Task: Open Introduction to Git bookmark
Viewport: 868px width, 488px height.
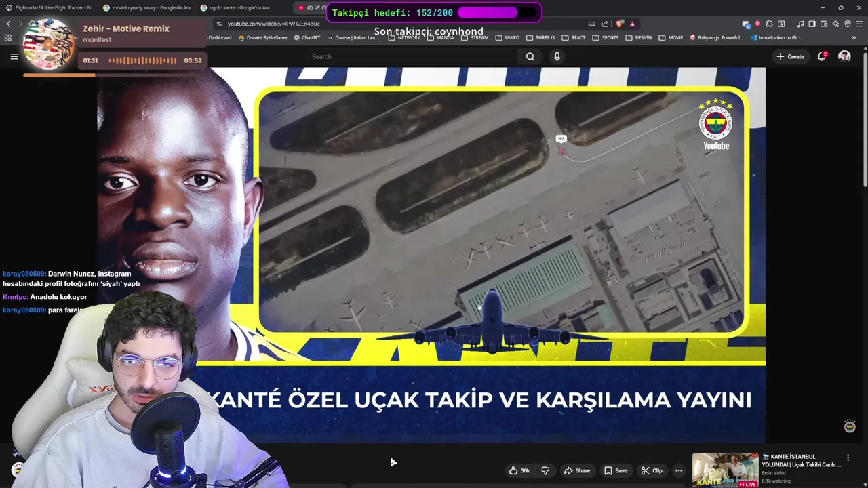Action: click(x=778, y=37)
